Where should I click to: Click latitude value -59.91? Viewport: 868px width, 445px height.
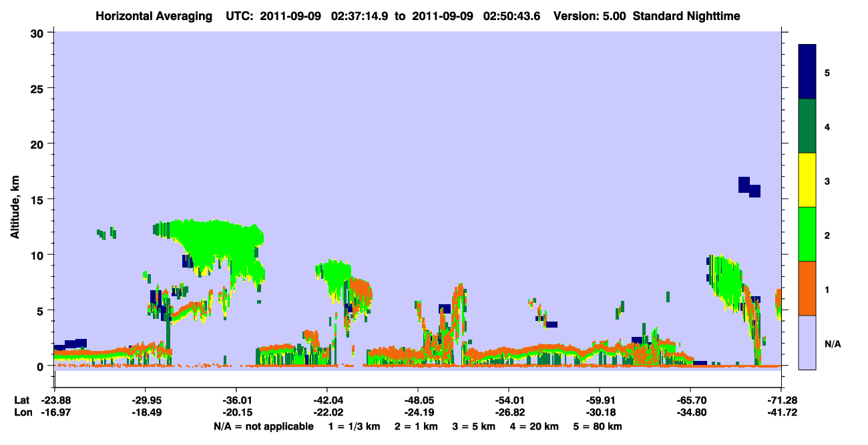coord(600,400)
